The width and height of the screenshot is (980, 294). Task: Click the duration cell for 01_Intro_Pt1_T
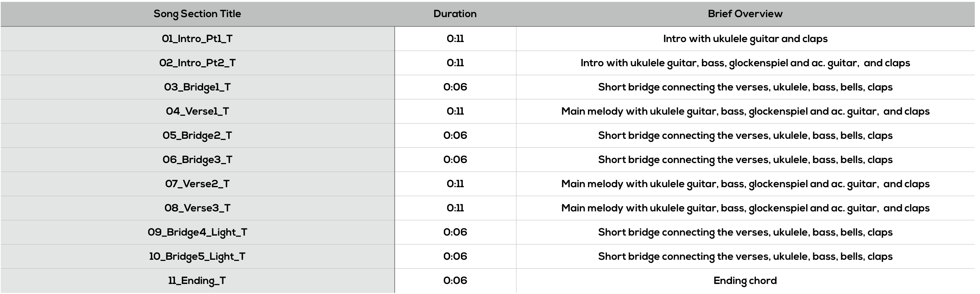[x=455, y=39]
